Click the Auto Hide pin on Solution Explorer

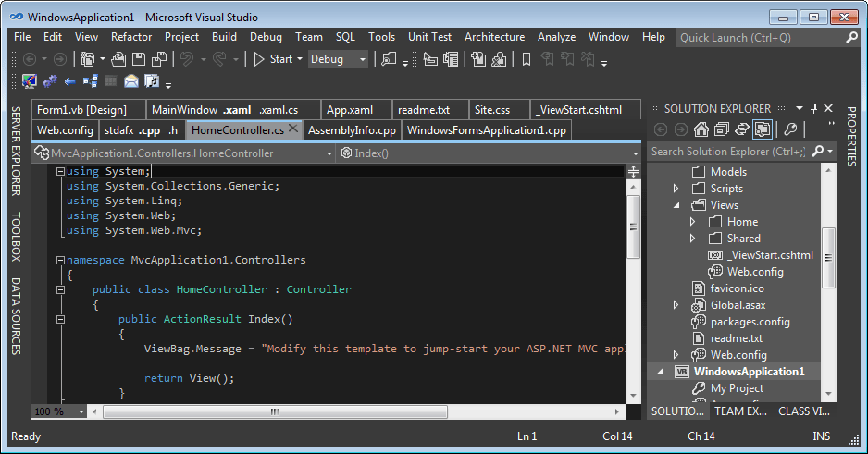(813, 108)
